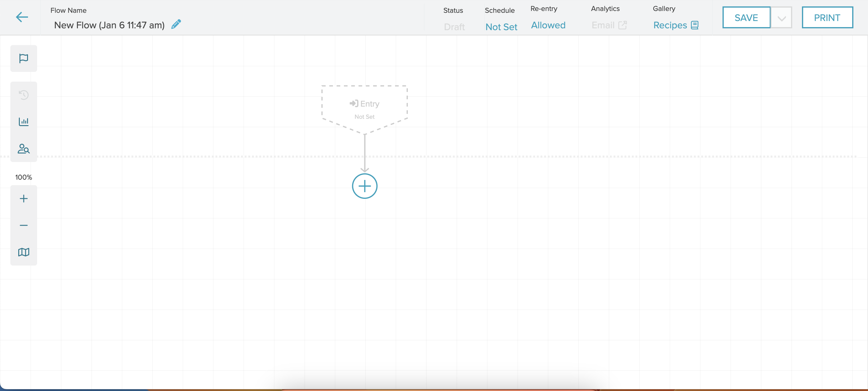The image size is (868, 391).
Task: Click the PRINT button
Action: click(x=827, y=18)
